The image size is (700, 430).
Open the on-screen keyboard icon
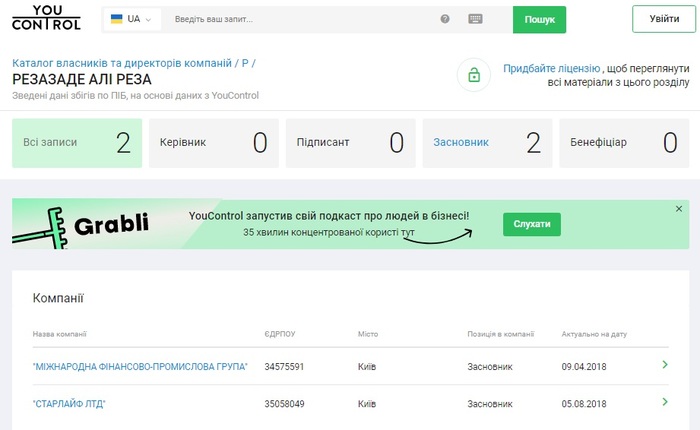(474, 19)
